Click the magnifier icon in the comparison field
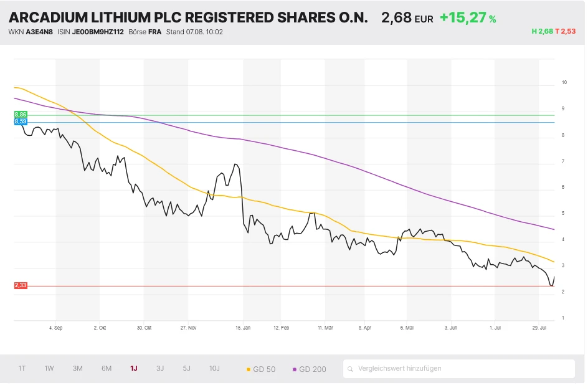The image size is (588, 390). [351, 368]
